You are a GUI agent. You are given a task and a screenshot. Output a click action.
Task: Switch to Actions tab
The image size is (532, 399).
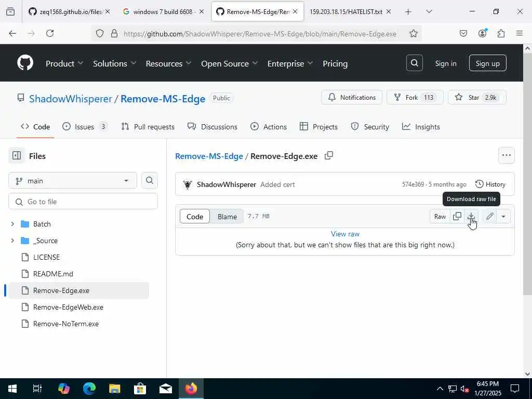269,127
